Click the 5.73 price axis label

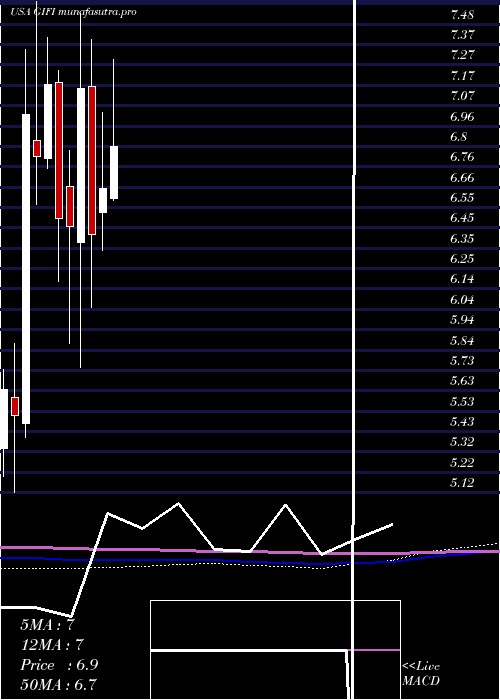pyautogui.click(x=462, y=361)
